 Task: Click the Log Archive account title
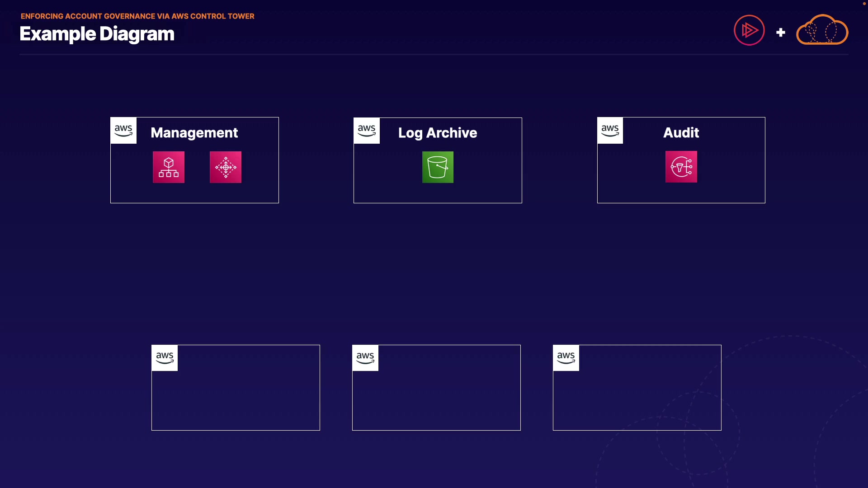pos(437,133)
